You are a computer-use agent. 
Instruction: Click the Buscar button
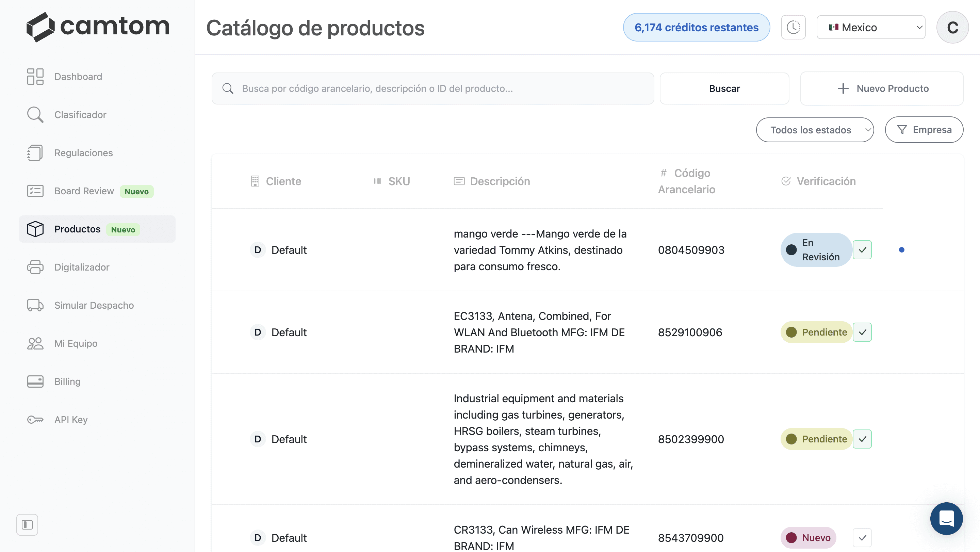[x=724, y=88]
